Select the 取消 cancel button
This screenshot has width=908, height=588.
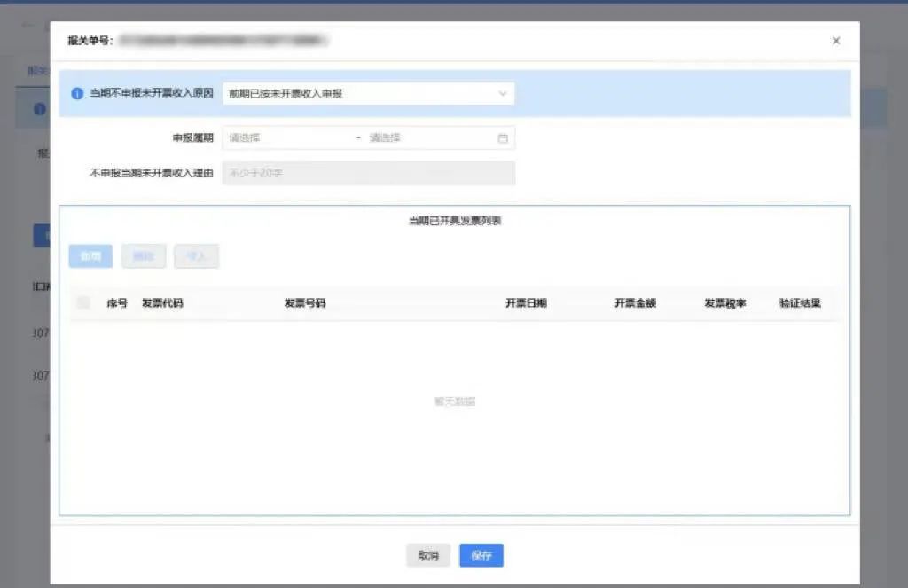pyautogui.click(x=428, y=555)
